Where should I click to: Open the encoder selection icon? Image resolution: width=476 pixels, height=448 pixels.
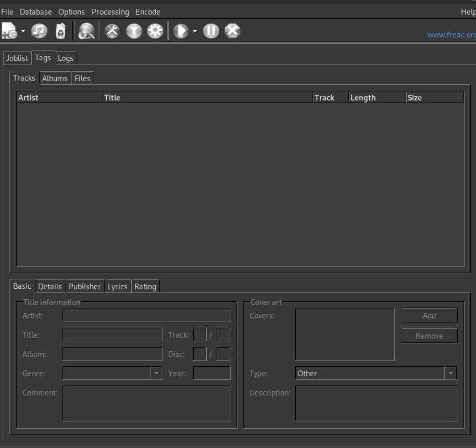[134, 31]
